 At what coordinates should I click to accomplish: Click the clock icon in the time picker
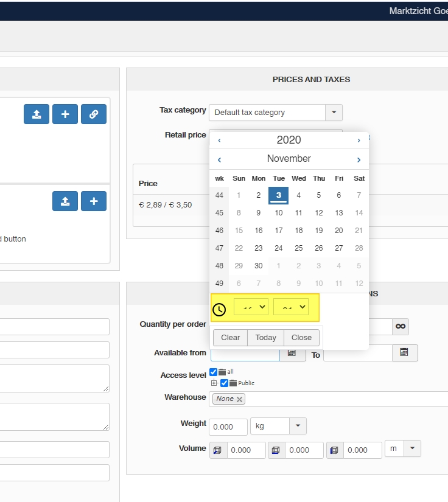(x=219, y=309)
